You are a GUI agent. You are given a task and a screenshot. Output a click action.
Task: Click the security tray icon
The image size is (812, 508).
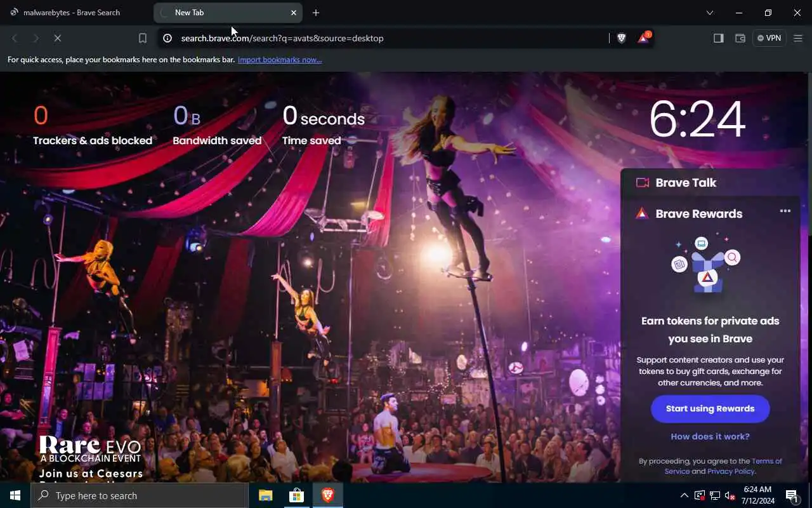[700, 495]
